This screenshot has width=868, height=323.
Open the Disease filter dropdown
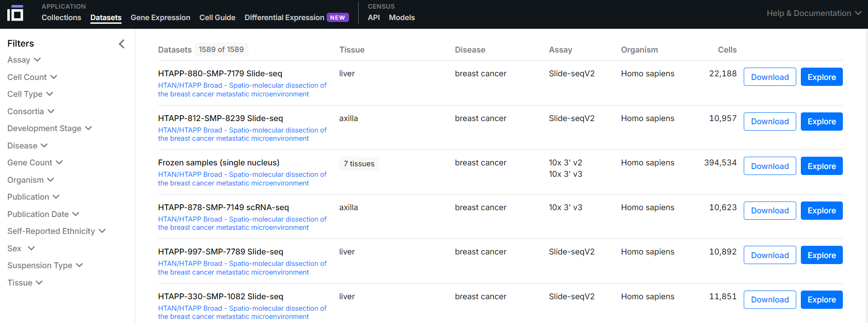point(27,146)
